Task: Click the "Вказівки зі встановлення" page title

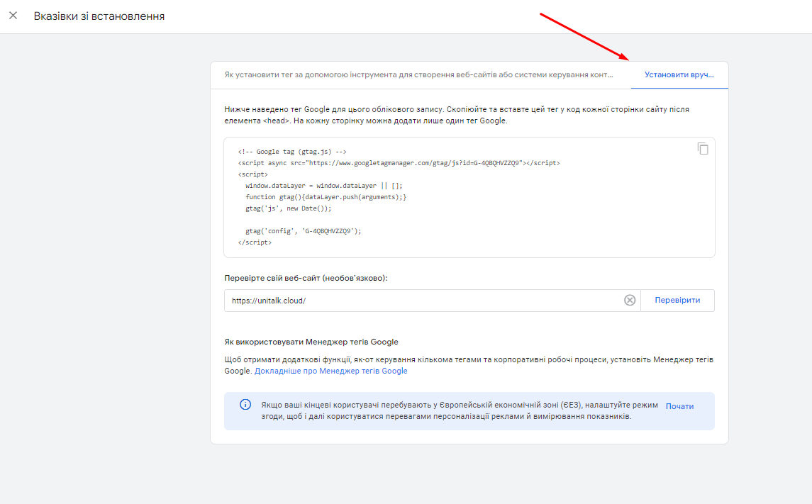Action: click(99, 16)
